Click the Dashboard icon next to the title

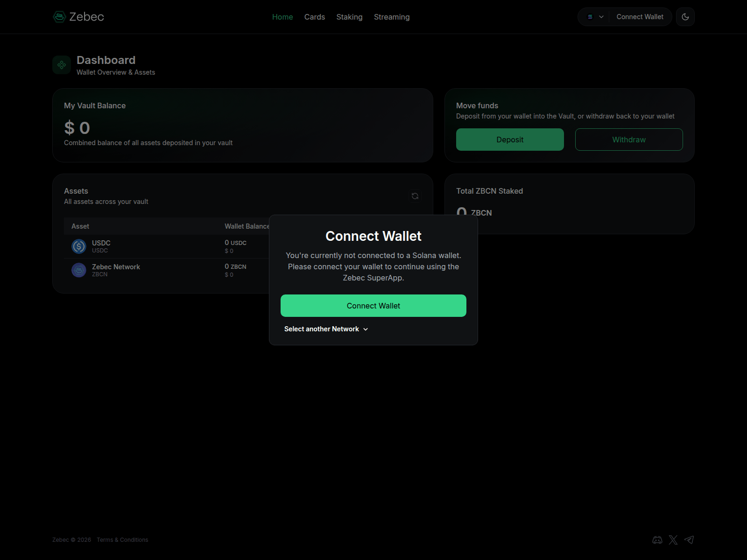61,64
